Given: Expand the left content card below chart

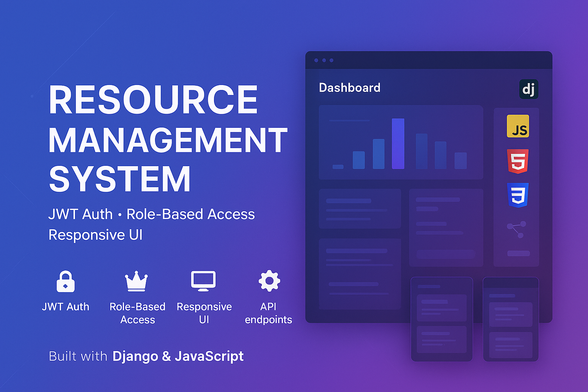Looking at the screenshot, I should (x=360, y=209).
